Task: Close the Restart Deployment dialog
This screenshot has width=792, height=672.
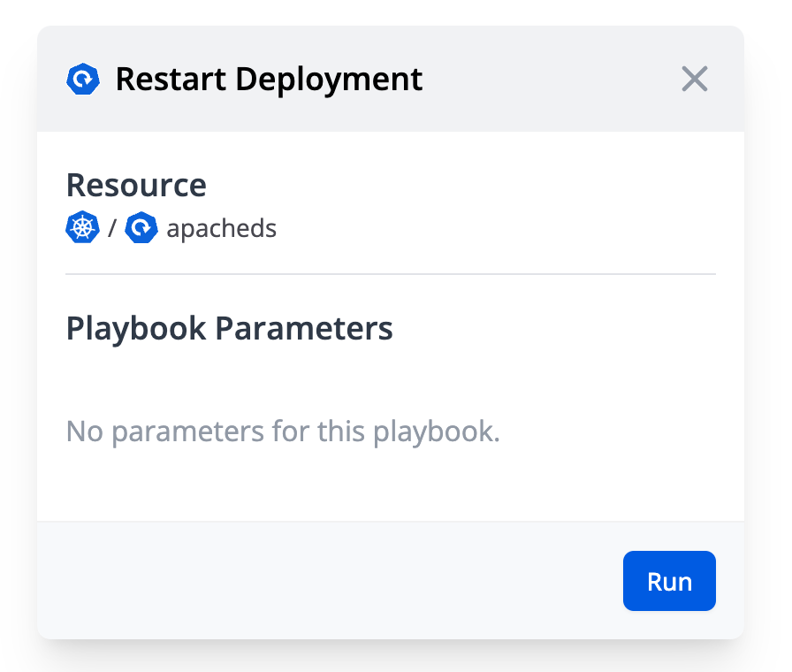Action: pyautogui.click(x=694, y=80)
